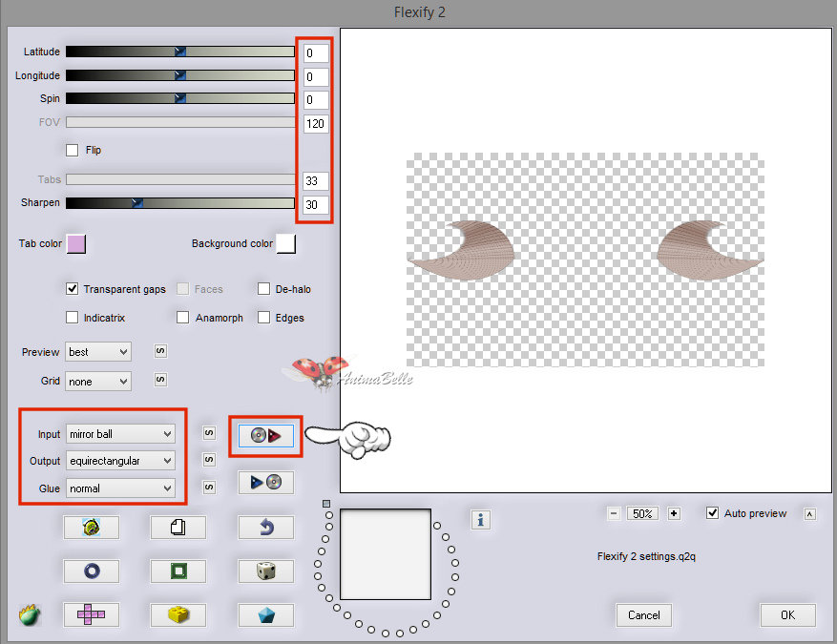Click the arrow-then-disc settings button
Image resolution: width=837 pixels, height=644 pixels.
(266, 483)
